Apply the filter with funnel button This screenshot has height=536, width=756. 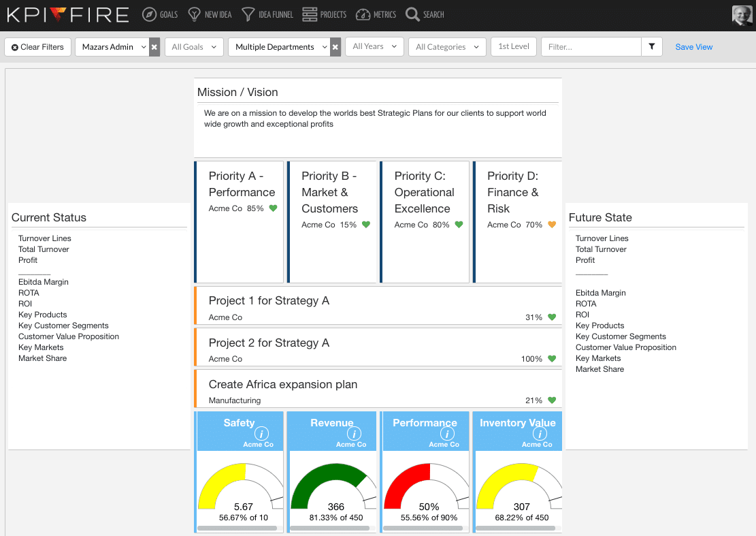651,47
